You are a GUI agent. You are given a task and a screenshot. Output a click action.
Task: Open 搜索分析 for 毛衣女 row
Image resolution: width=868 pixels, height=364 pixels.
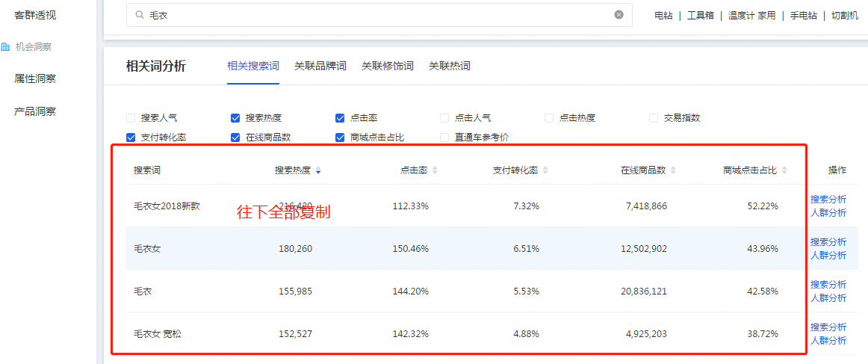click(x=828, y=242)
